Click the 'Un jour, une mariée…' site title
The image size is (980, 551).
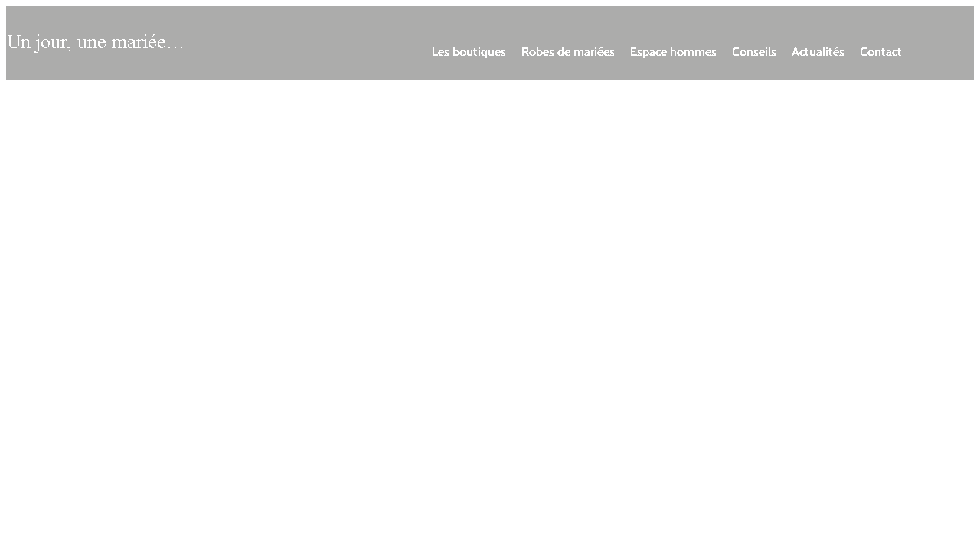(x=95, y=42)
